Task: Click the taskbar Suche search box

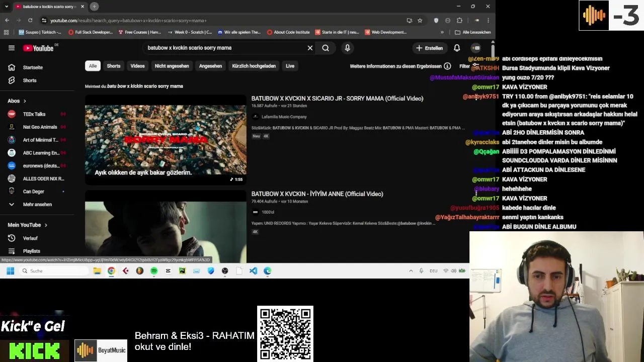Action: click(54, 271)
